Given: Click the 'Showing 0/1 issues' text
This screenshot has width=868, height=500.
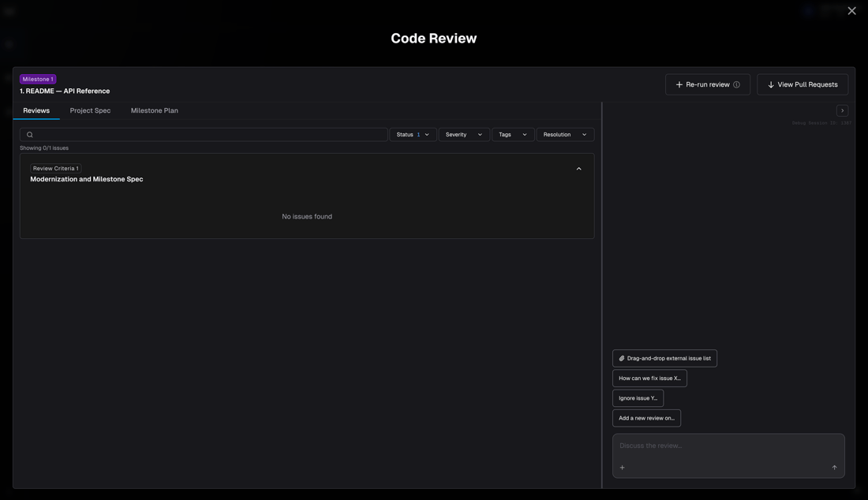Looking at the screenshot, I should (44, 148).
